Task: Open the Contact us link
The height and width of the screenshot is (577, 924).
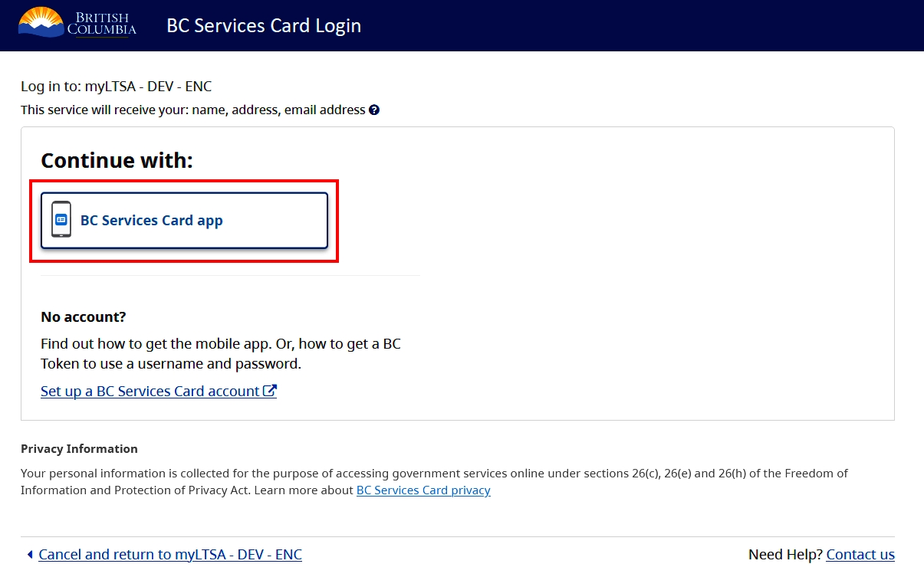Action: (860, 554)
